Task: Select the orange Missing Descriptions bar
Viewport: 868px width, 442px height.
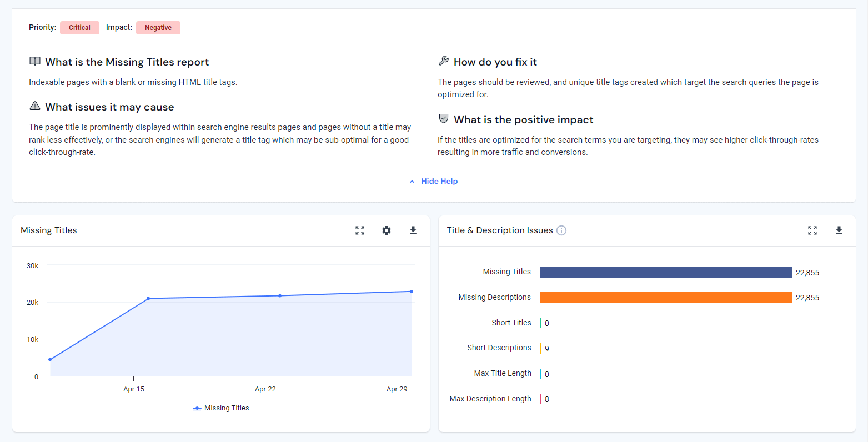Action: (x=665, y=298)
